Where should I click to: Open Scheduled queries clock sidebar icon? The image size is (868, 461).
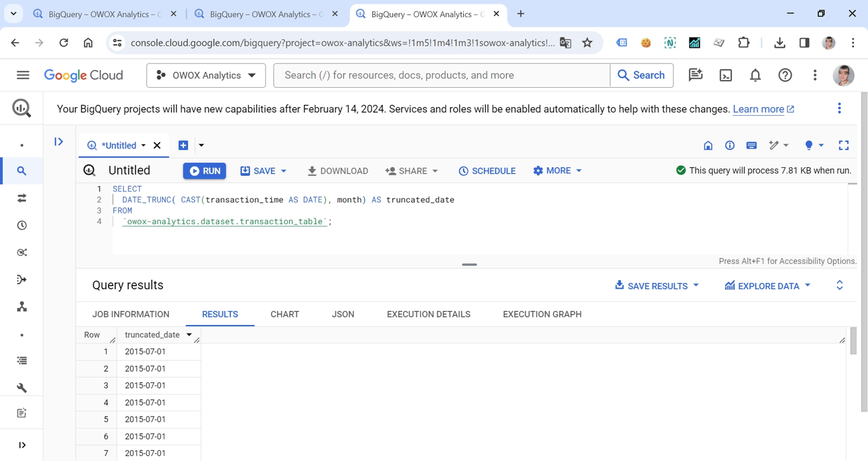(x=22, y=225)
